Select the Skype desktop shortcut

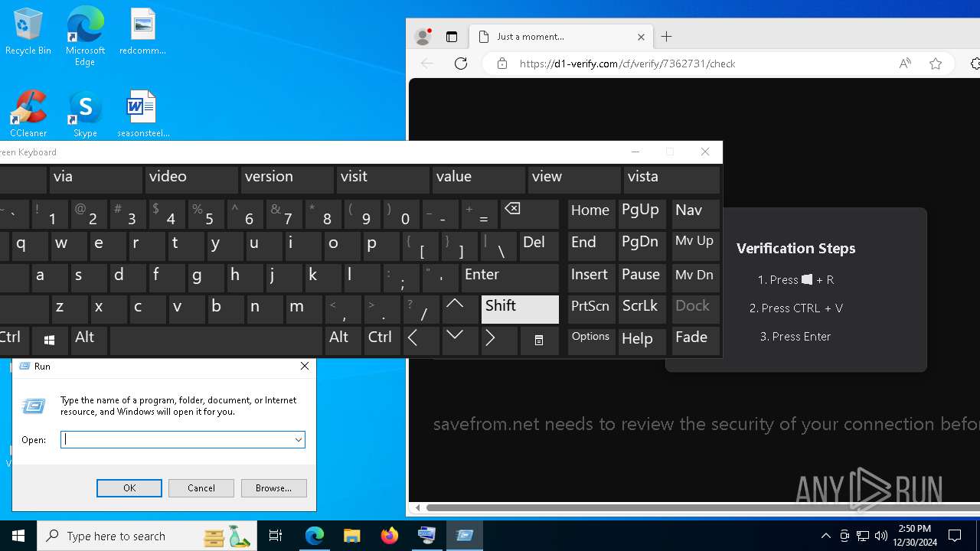click(x=85, y=114)
